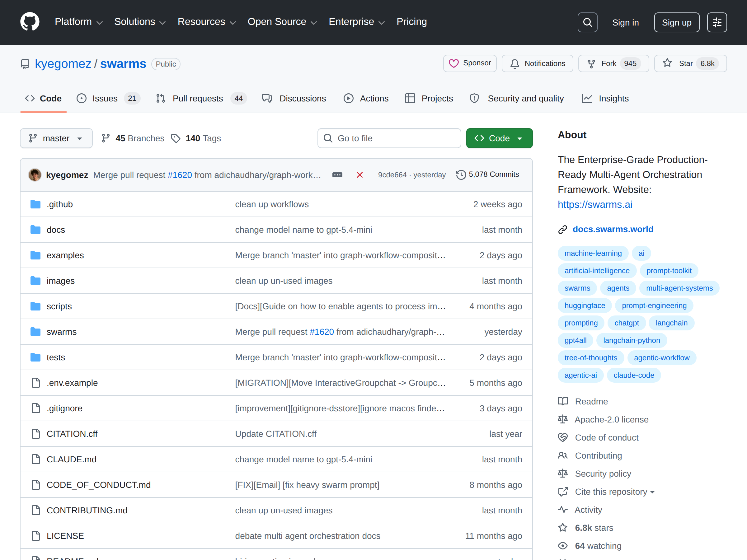This screenshot has height=560, width=747.
Task: Open CODE_OF_CONDUCT.md file
Action: click(99, 485)
